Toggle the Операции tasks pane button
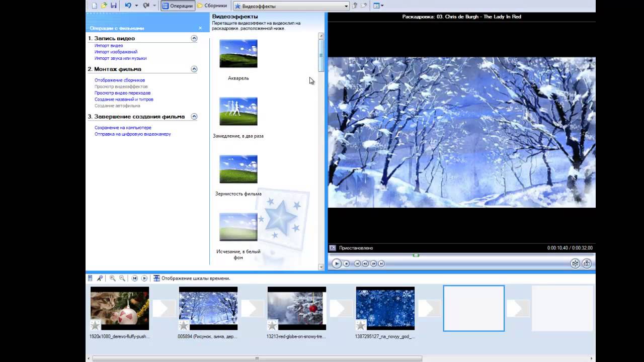Image resolution: width=644 pixels, height=362 pixels. point(178,6)
